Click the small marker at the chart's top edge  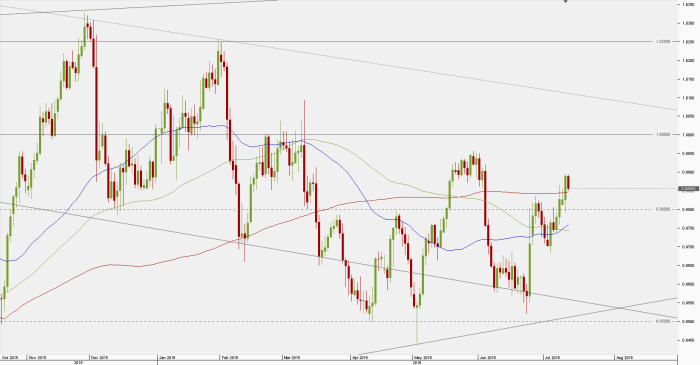coord(565,1)
